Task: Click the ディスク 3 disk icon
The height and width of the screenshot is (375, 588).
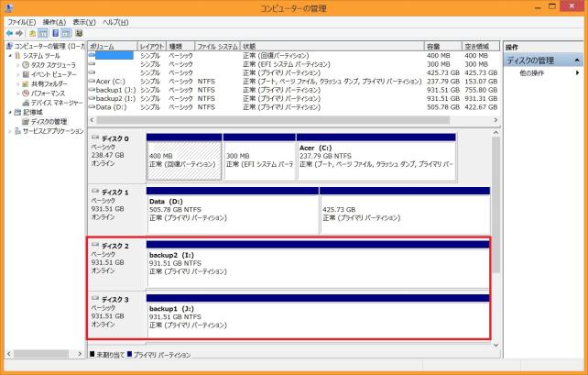Action: coord(95,299)
